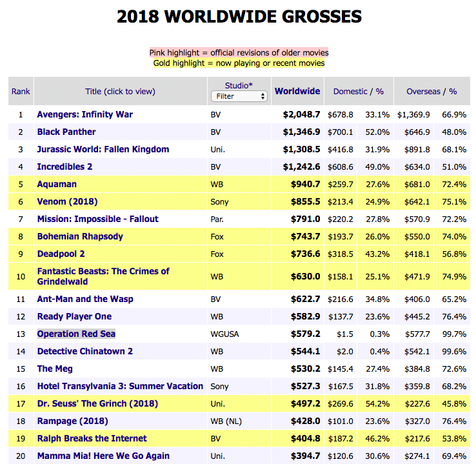Select the $1,346.9 worldwide gross value
This screenshot has width=476, height=466.
coord(301,132)
